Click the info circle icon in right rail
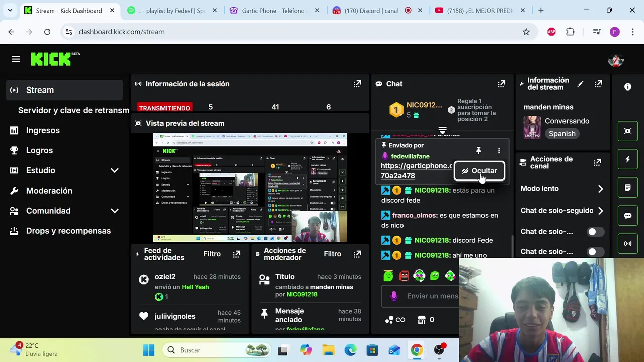Screen dimensions: 644x362 (628, 87)
